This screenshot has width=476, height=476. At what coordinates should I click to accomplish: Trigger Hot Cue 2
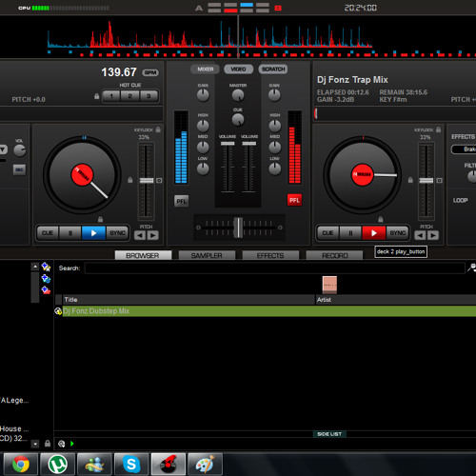pos(129,96)
